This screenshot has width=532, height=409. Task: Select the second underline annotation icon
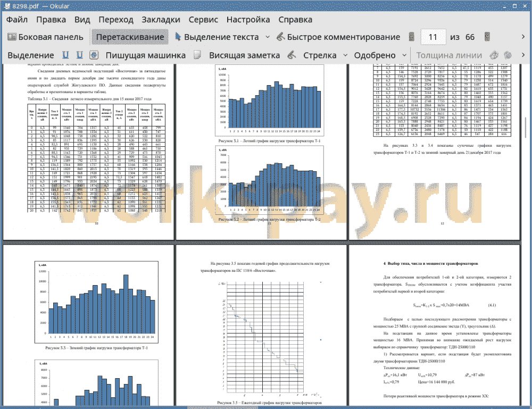(x=80, y=55)
